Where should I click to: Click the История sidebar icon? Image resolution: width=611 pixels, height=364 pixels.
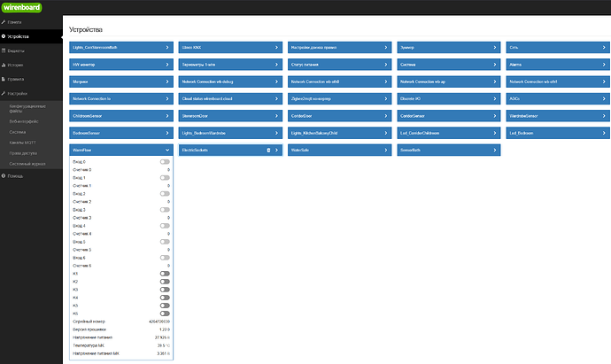coord(4,65)
